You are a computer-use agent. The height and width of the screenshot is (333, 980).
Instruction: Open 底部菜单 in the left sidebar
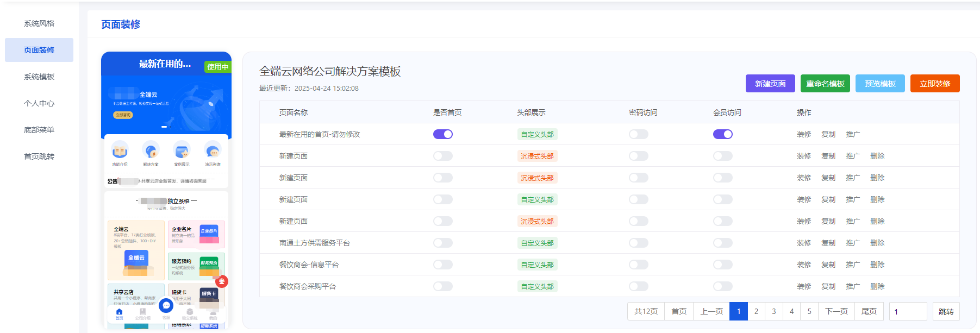[39, 130]
